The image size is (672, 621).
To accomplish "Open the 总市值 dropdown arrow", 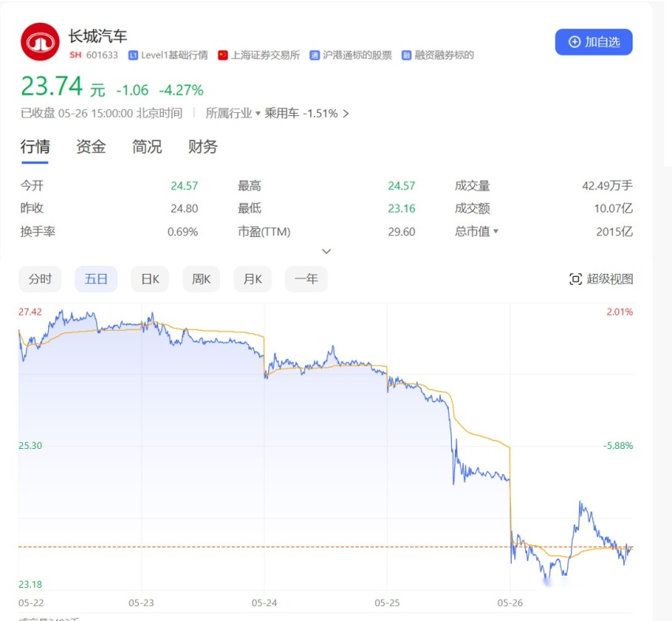I will pyautogui.click(x=496, y=231).
